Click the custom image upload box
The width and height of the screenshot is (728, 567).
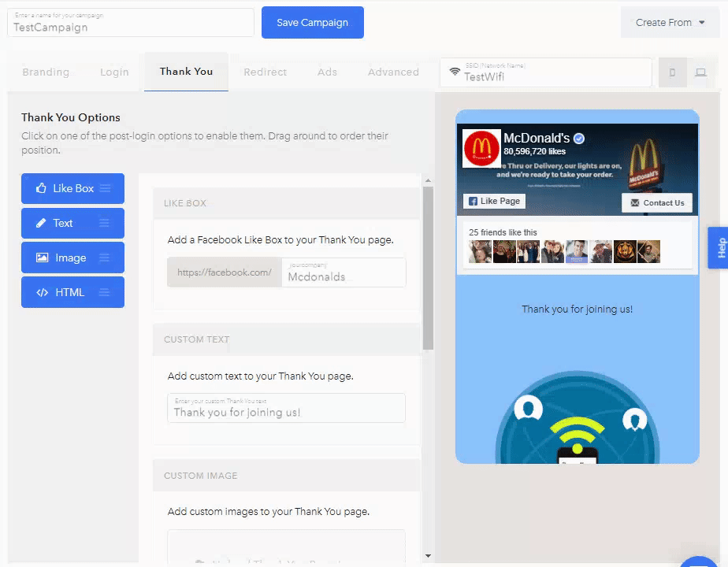coord(286,547)
